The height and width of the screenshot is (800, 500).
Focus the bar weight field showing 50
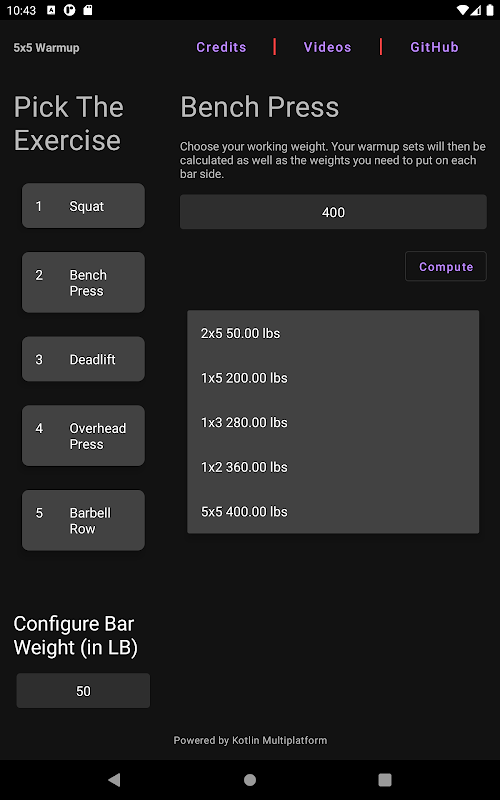[x=83, y=691]
